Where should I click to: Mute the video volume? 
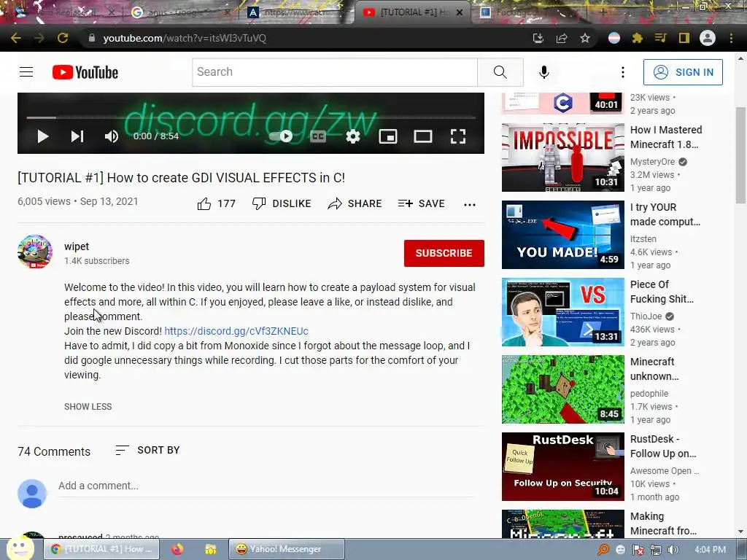point(112,136)
